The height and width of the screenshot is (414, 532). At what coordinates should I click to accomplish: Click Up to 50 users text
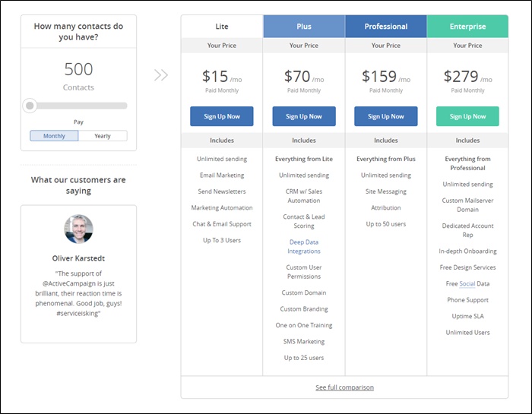tap(386, 224)
